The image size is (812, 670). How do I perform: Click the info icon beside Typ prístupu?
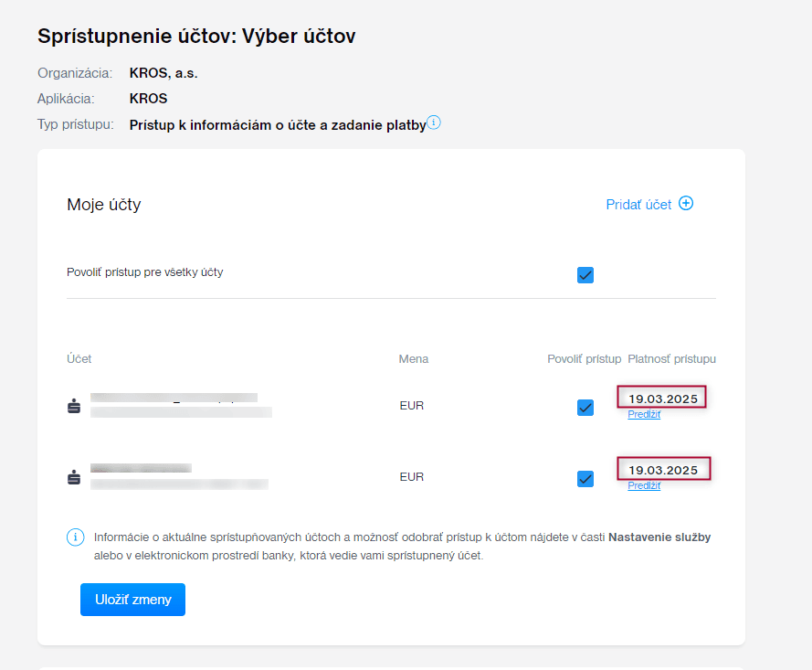(434, 123)
